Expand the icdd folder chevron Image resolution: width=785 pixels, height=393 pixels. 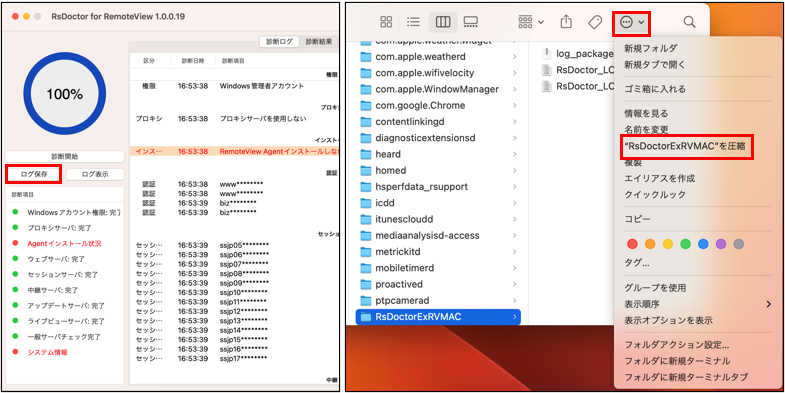point(515,203)
